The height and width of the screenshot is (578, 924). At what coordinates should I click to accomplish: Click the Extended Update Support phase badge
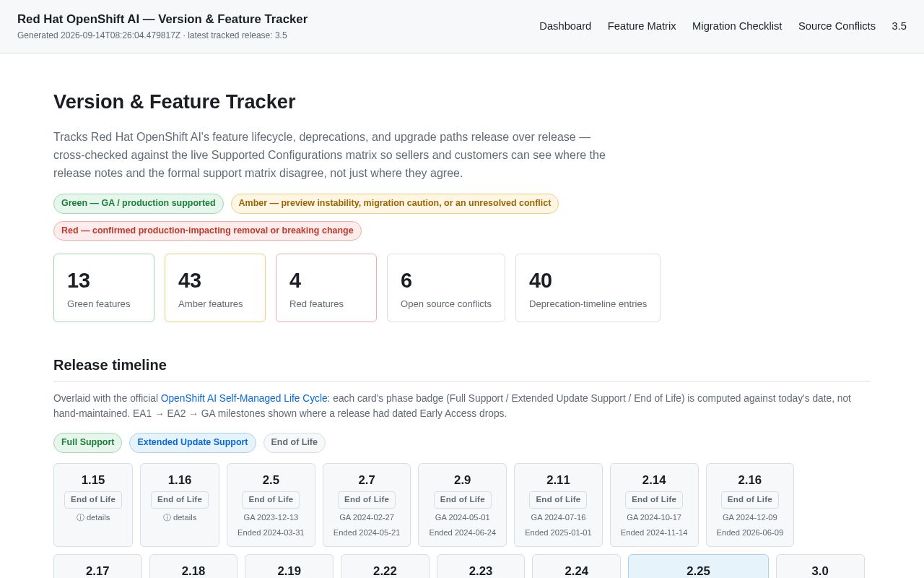coord(193,443)
